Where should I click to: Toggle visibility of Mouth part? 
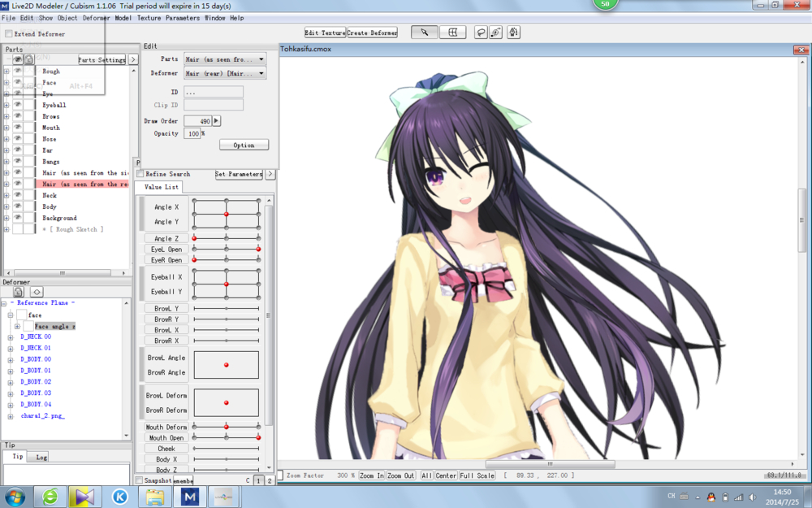click(x=18, y=128)
